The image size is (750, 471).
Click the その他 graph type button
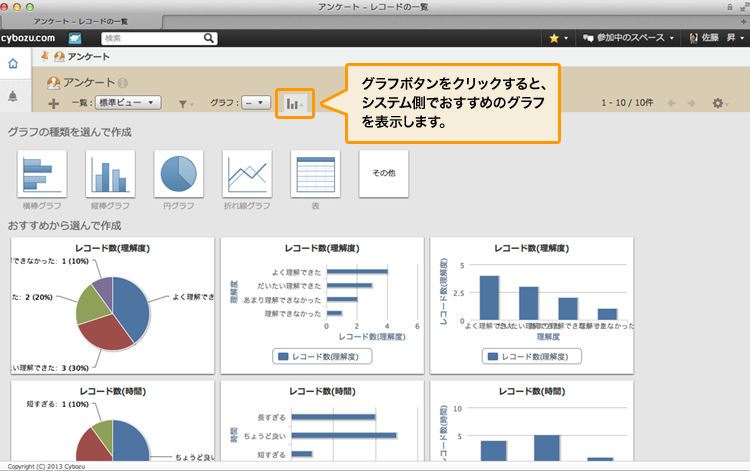pyautogui.click(x=383, y=175)
